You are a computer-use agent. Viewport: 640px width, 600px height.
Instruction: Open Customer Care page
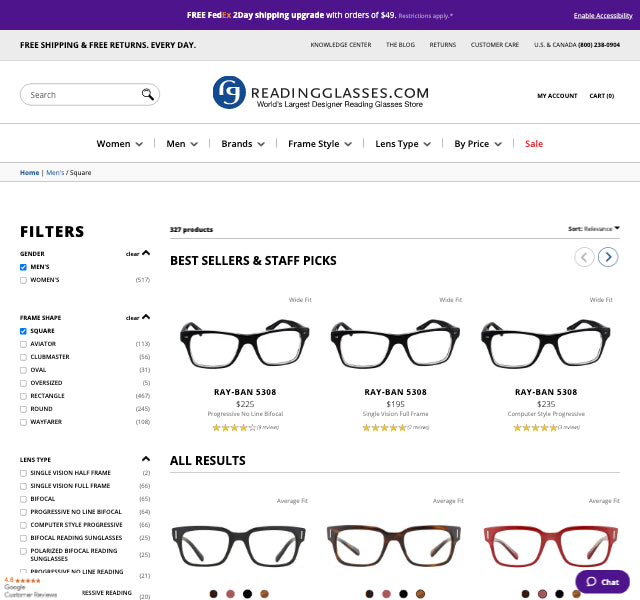495,44
